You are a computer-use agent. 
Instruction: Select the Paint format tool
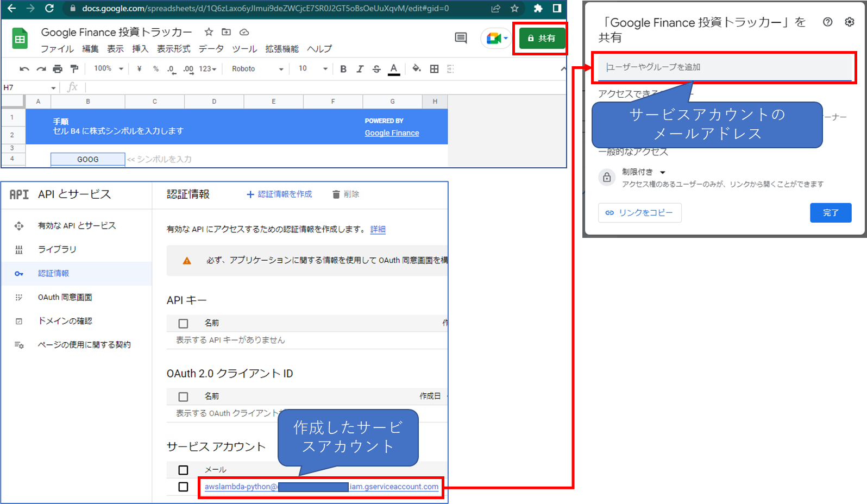coord(74,69)
